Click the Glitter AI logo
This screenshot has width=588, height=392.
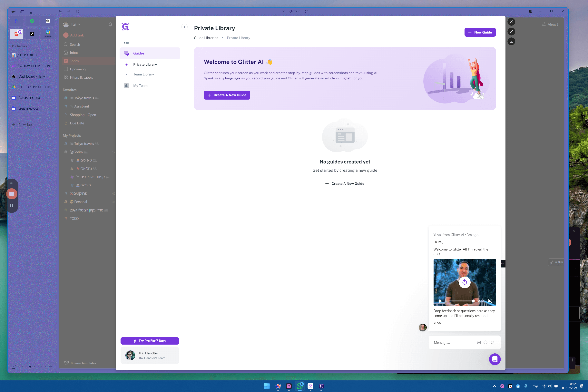125,26
